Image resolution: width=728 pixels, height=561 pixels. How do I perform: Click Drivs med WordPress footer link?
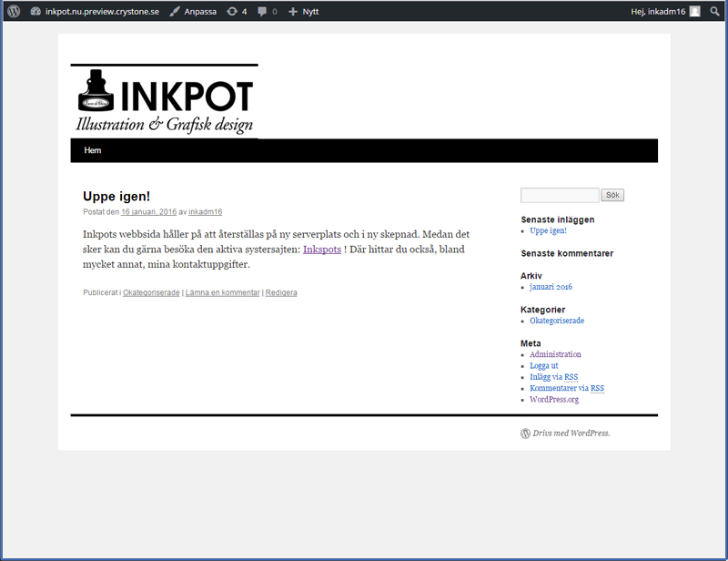[x=571, y=433]
